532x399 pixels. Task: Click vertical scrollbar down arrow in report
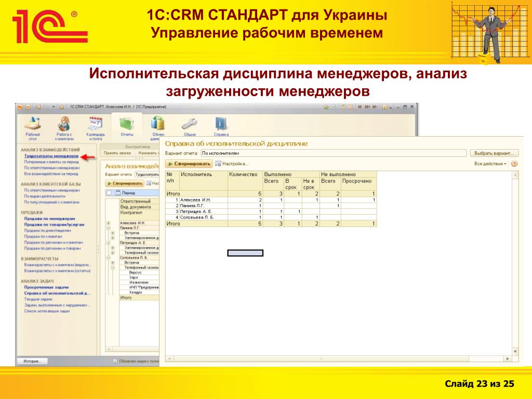pyautogui.click(x=515, y=352)
